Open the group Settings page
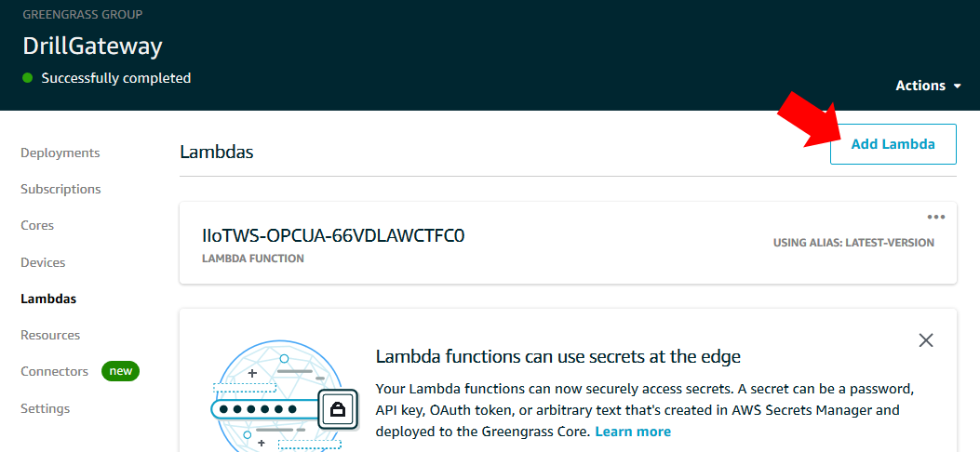 click(x=45, y=408)
